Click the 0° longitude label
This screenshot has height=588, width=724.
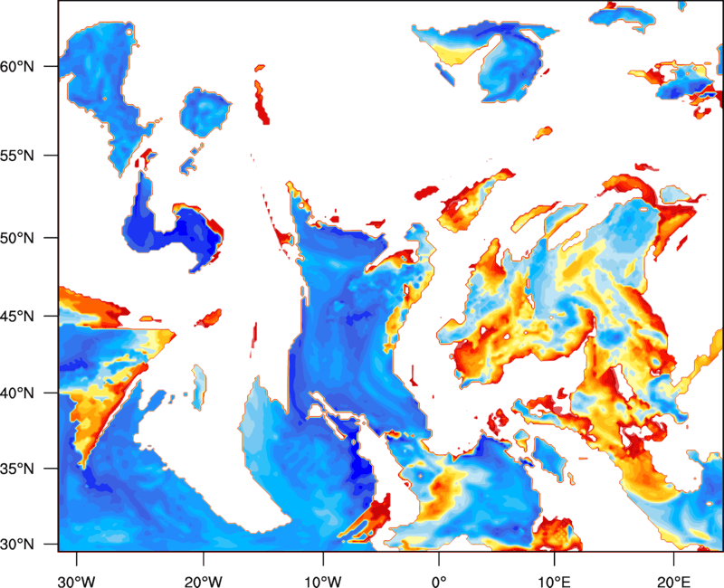click(439, 582)
